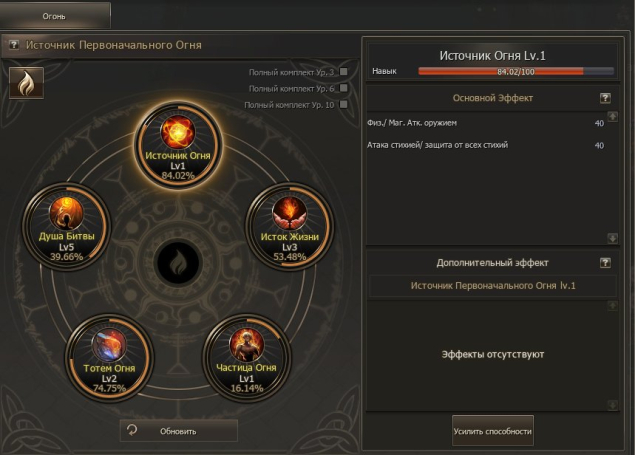
Task: Select the Источник Огня Lv1 node
Action: point(178,145)
